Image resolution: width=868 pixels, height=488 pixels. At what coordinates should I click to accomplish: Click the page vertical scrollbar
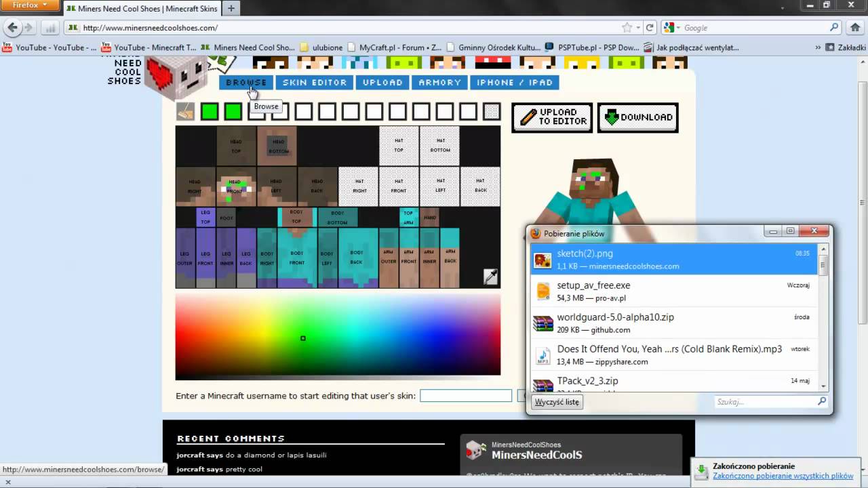863,203
